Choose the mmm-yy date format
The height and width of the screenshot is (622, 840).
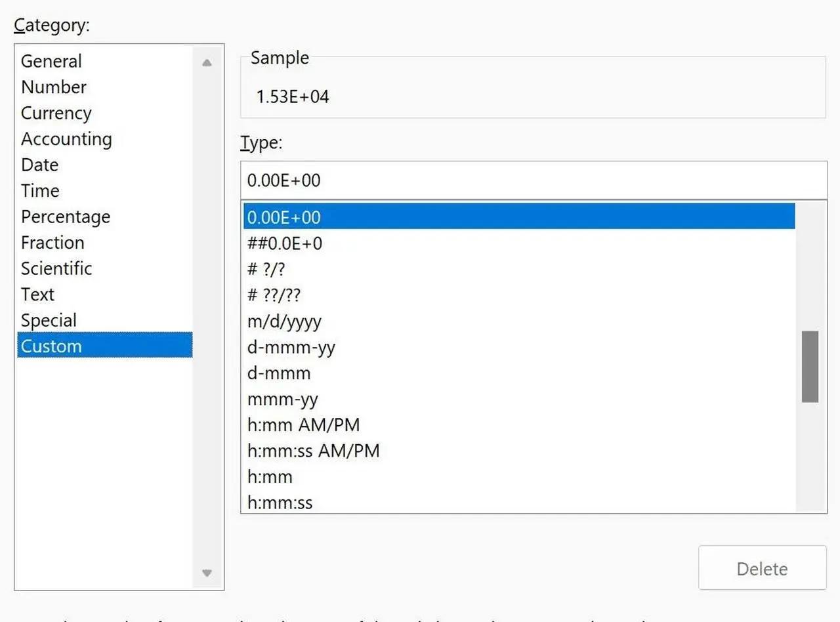click(x=519, y=399)
